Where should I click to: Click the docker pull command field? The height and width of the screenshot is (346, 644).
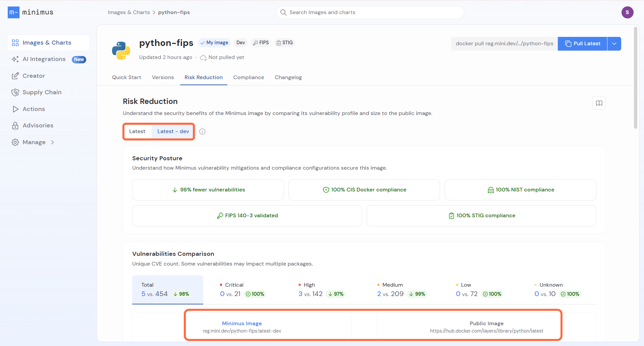coord(504,44)
